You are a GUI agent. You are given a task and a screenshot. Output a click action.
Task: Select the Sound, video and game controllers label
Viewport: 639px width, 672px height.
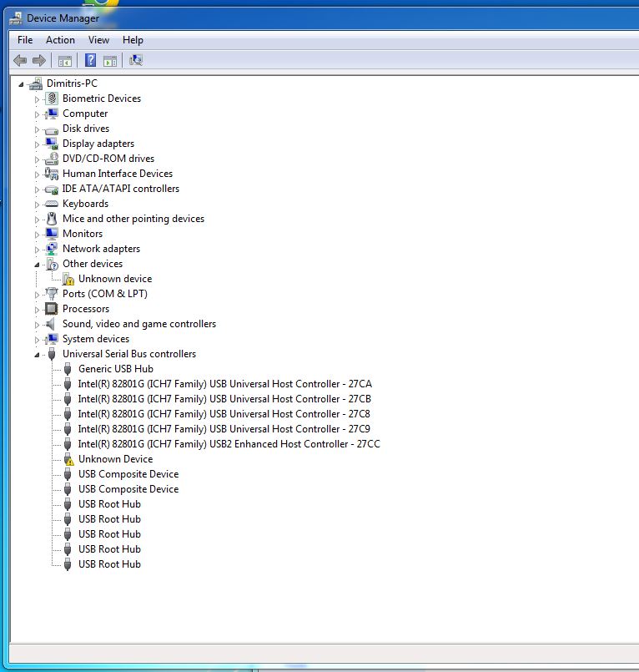click(139, 324)
